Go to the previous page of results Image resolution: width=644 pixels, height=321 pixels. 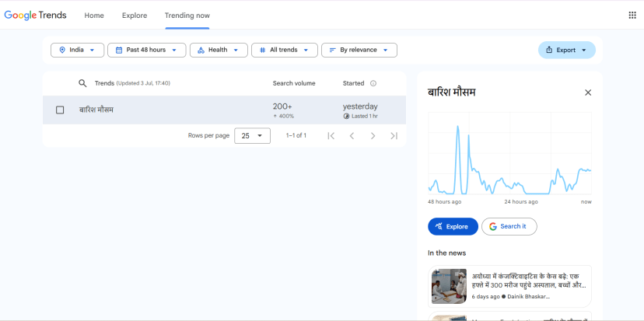pos(352,136)
